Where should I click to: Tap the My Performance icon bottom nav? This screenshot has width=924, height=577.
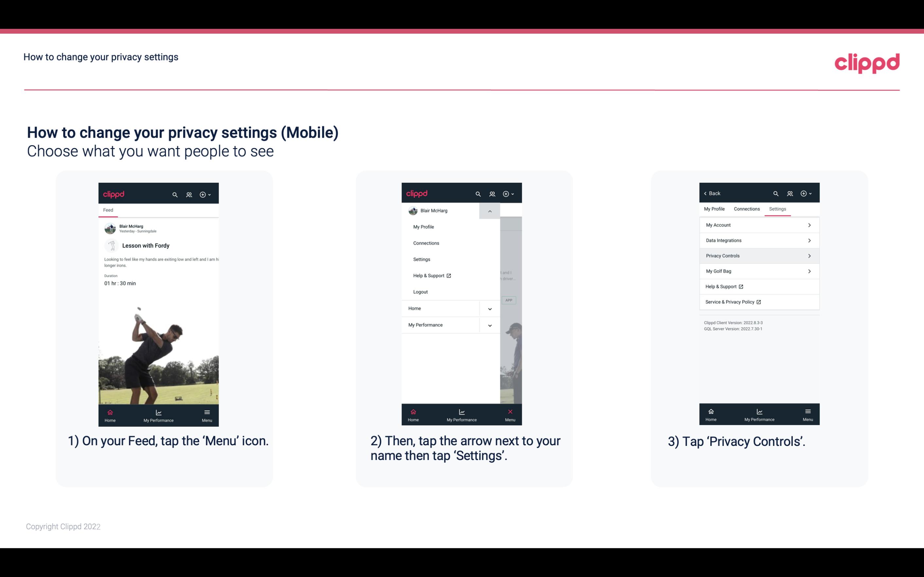click(158, 415)
